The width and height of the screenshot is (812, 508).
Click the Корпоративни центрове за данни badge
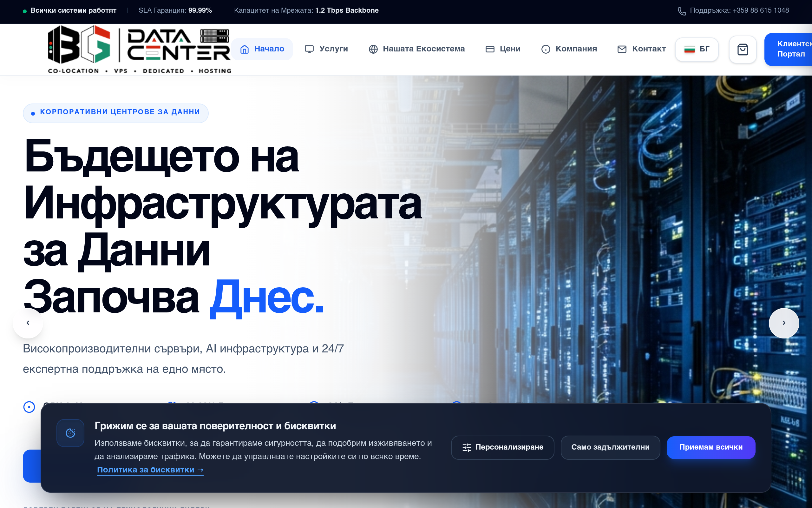tap(116, 113)
